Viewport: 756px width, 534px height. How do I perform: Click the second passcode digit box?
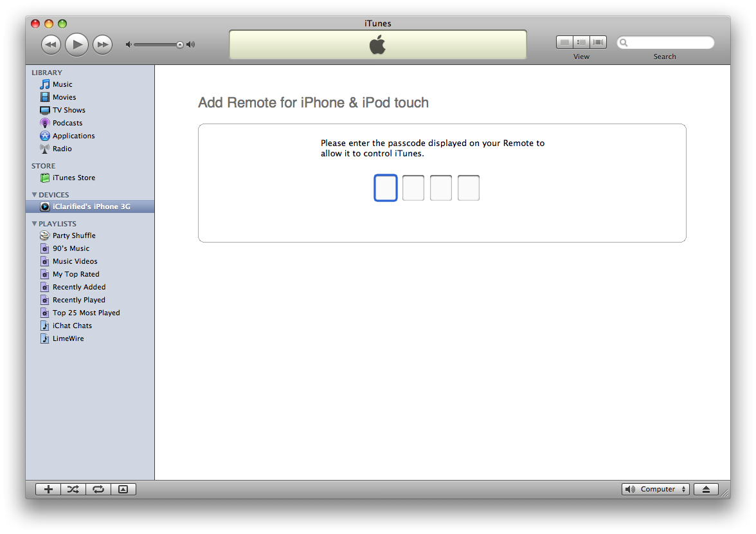[413, 188]
